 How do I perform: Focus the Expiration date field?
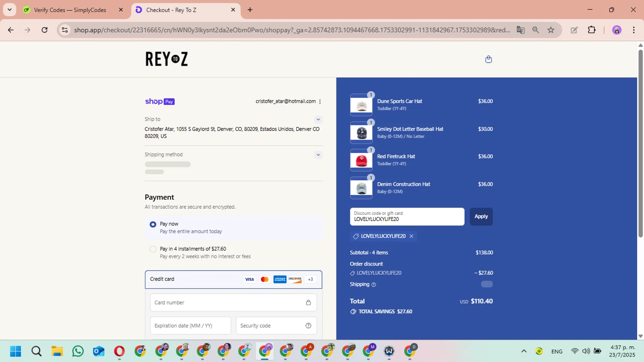coord(191,325)
